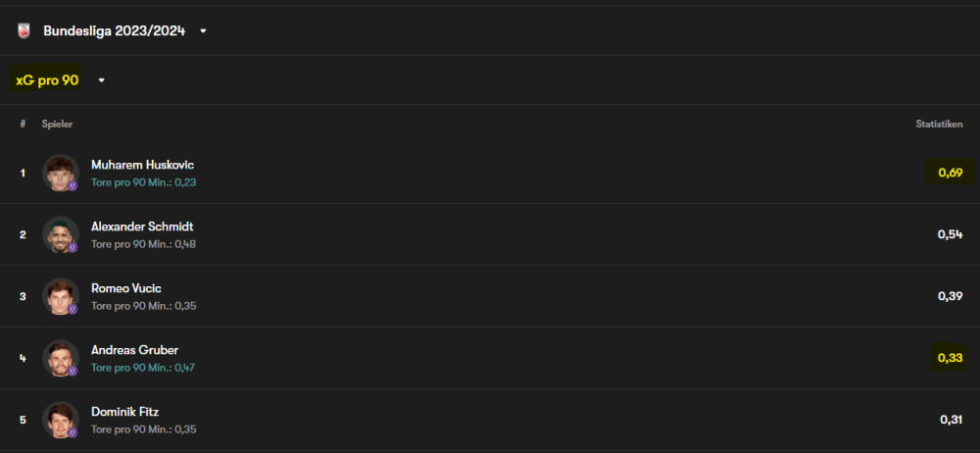
Task: Click the club badge on Huskovic's avatar
Action: click(x=73, y=185)
